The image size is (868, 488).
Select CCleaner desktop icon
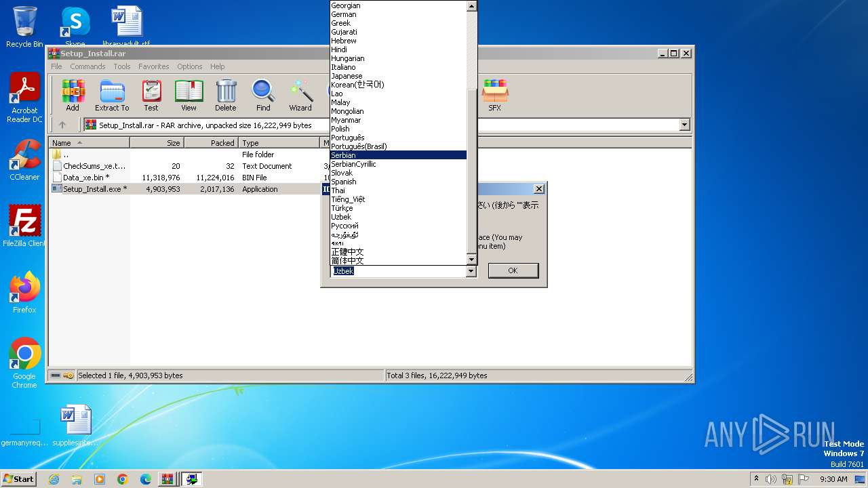tap(24, 160)
